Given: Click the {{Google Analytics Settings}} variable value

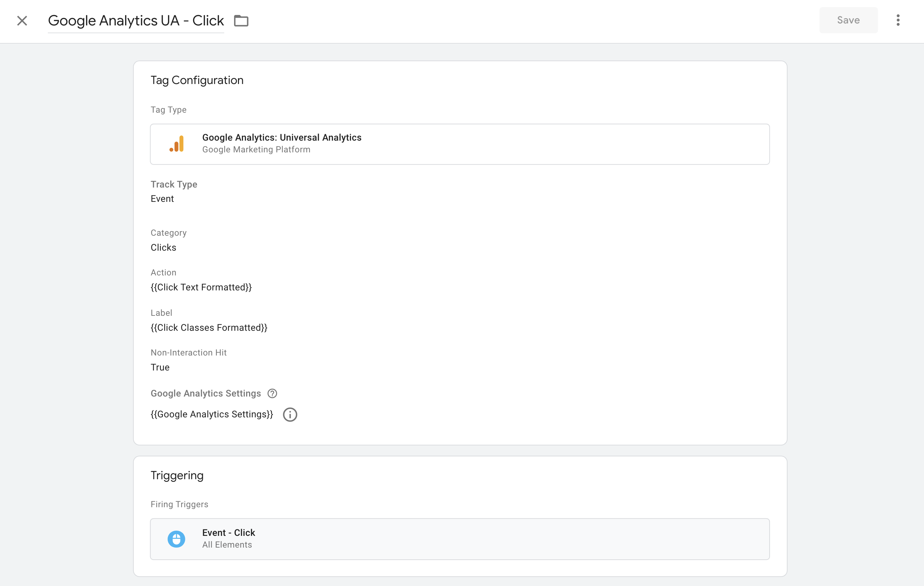Looking at the screenshot, I should [211, 414].
